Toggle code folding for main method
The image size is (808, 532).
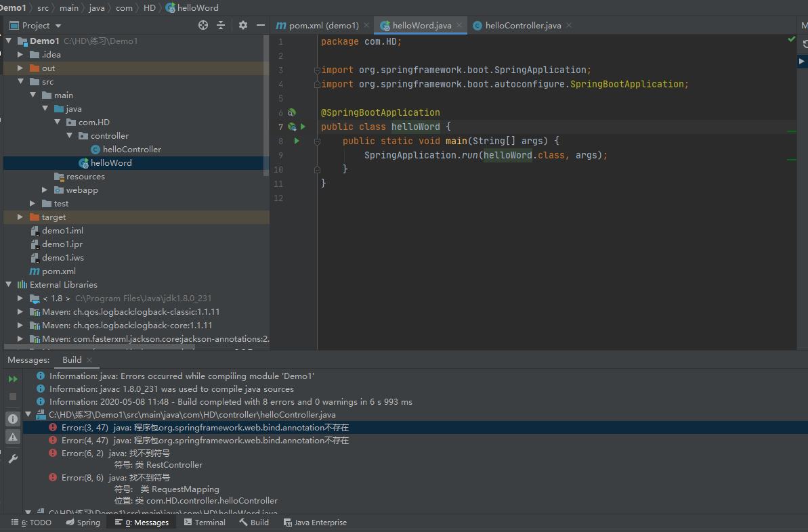[317, 141]
